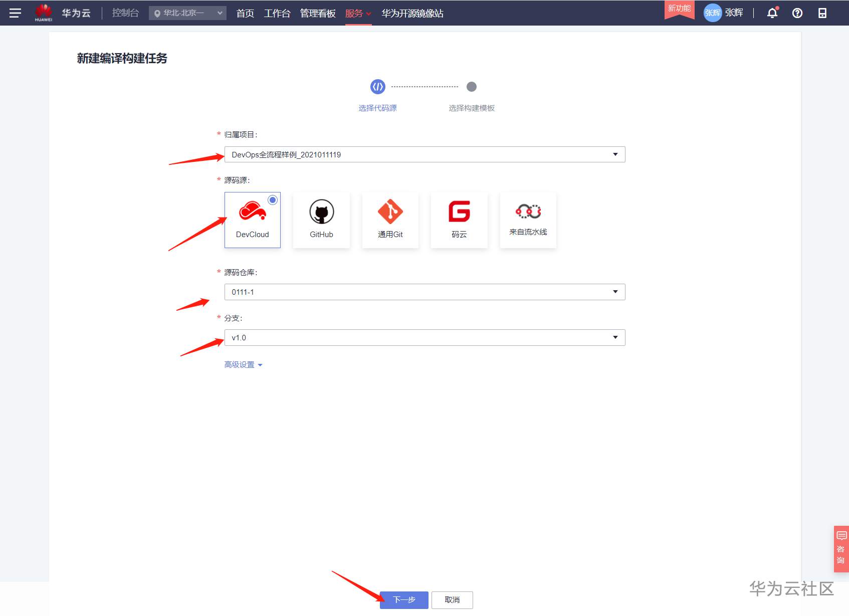Select 码云 as source code origin
Viewport: 849px width, 616px height.
[x=459, y=220]
